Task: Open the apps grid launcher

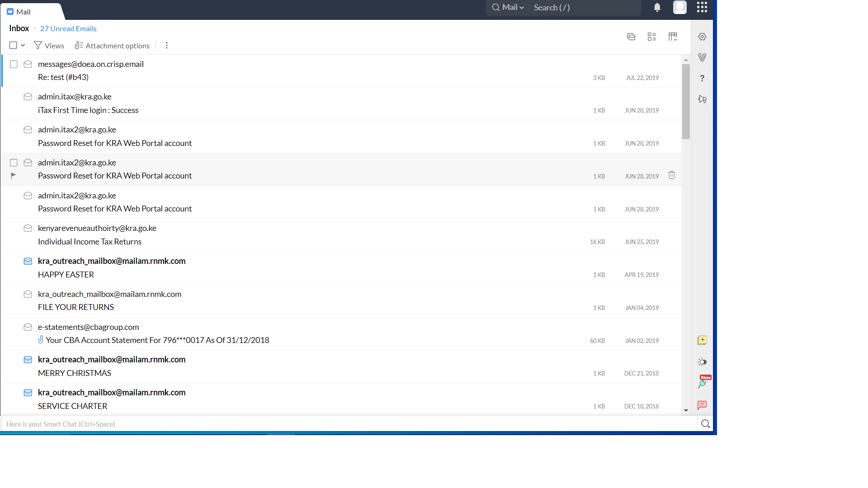Action: 702,7
